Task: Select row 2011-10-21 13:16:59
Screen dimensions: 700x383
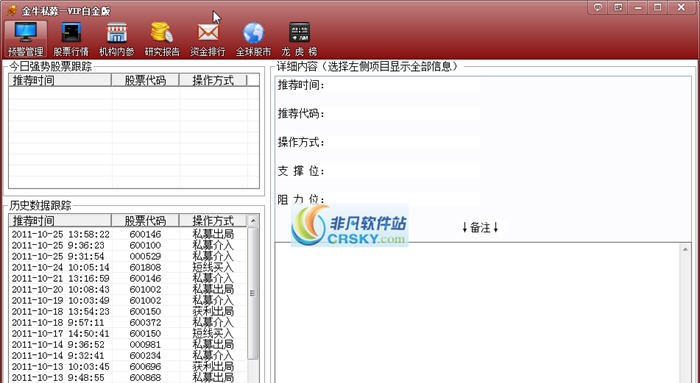Action: point(128,278)
